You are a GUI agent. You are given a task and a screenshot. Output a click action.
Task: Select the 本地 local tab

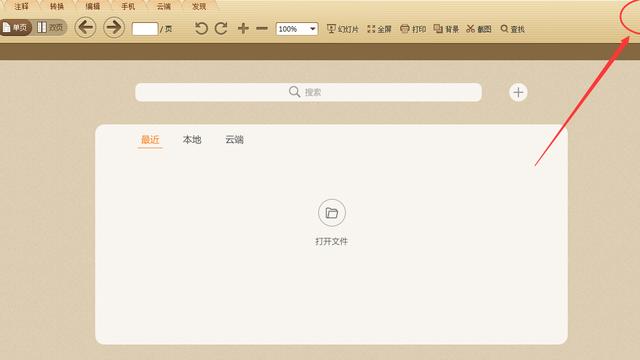tap(192, 140)
